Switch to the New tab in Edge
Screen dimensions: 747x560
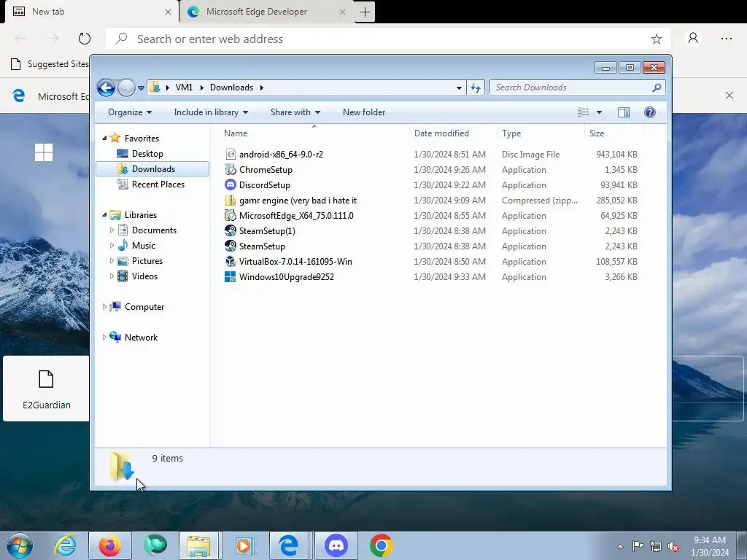(90, 12)
